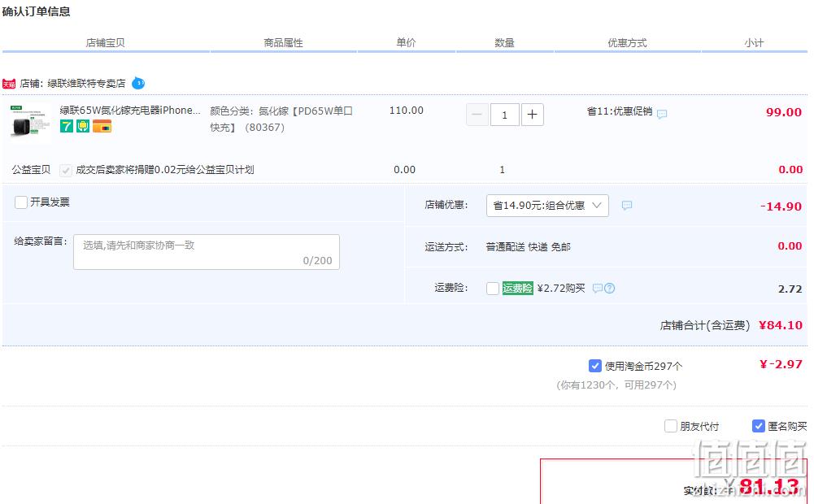
Task: Click the 普通配送 快递 免邮 shipping text
Action: click(x=529, y=247)
